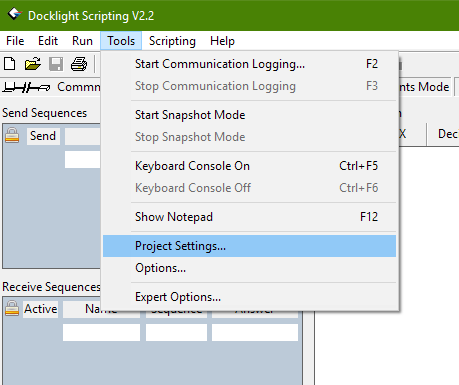This screenshot has height=385, width=459.
Task: Click the Docklight app logo in title bar
Action: (x=14, y=14)
